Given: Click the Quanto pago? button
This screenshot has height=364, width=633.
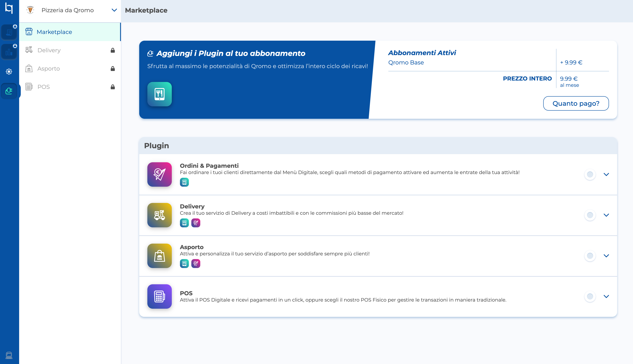Looking at the screenshot, I should 576,103.
